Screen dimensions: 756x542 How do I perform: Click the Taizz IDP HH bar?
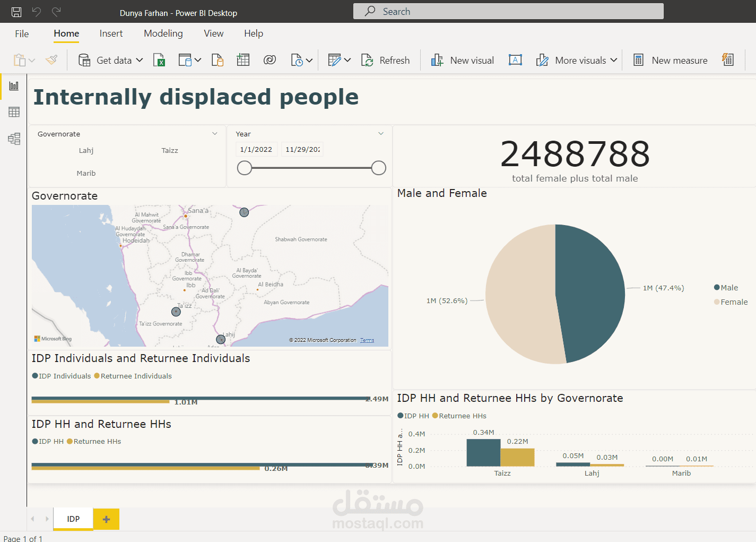point(483,453)
